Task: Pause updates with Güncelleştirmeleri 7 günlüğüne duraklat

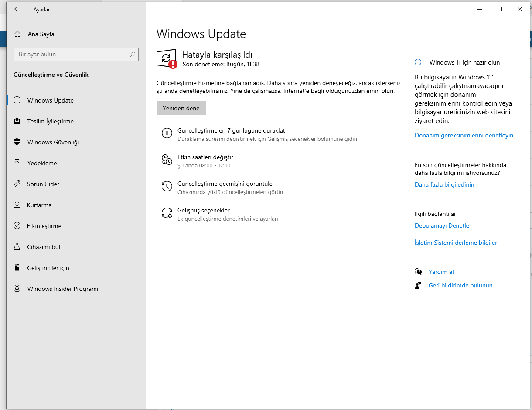Action: pyautogui.click(x=231, y=130)
